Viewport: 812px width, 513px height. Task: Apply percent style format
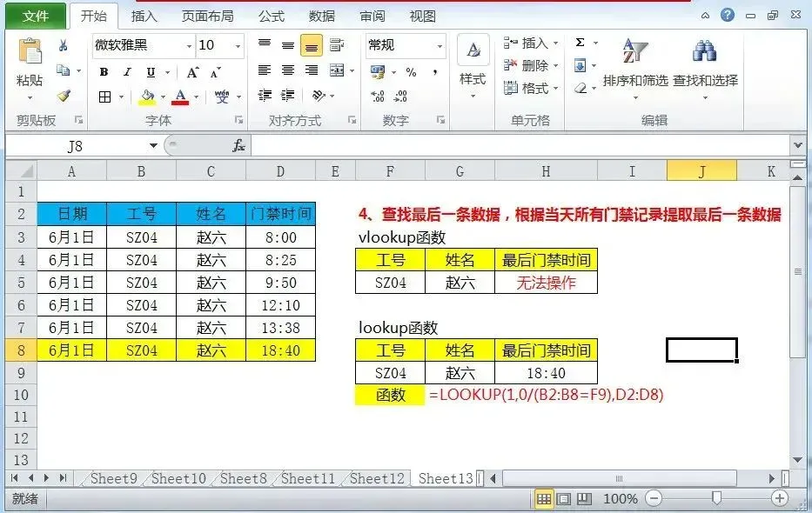click(411, 72)
